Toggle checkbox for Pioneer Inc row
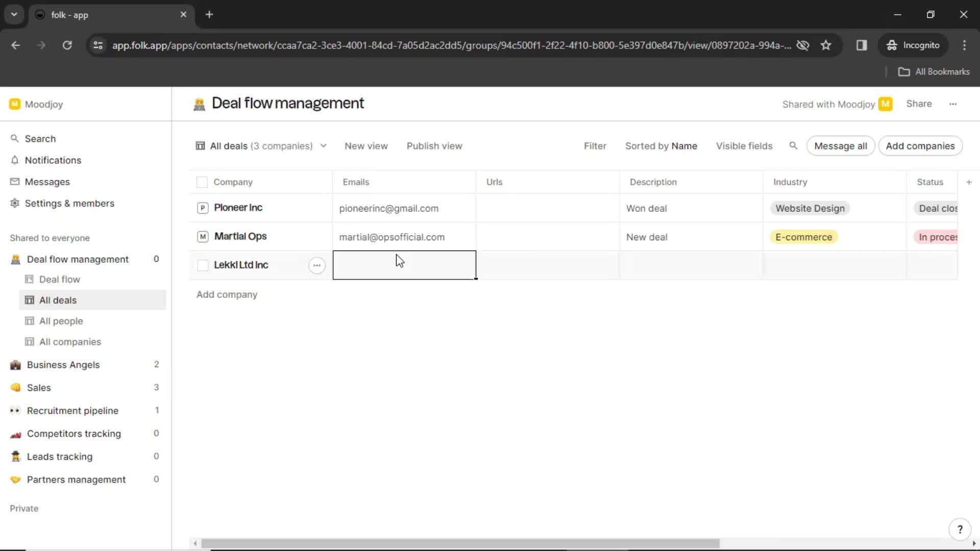The image size is (980, 551). pos(202,207)
